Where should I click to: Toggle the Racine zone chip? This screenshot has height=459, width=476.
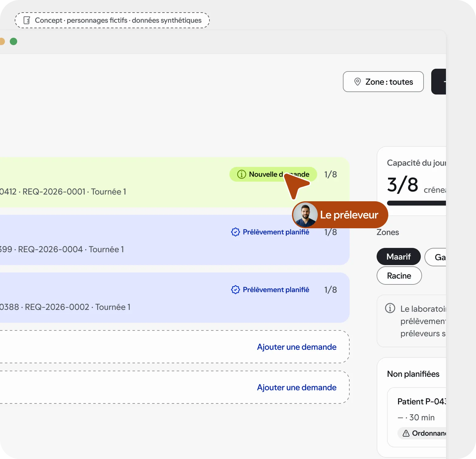point(399,276)
